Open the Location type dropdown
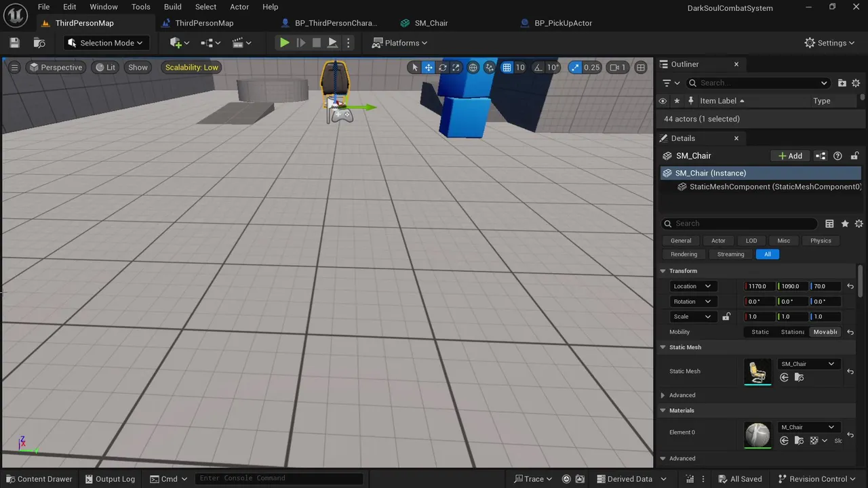The width and height of the screenshot is (868, 488). click(692, 286)
